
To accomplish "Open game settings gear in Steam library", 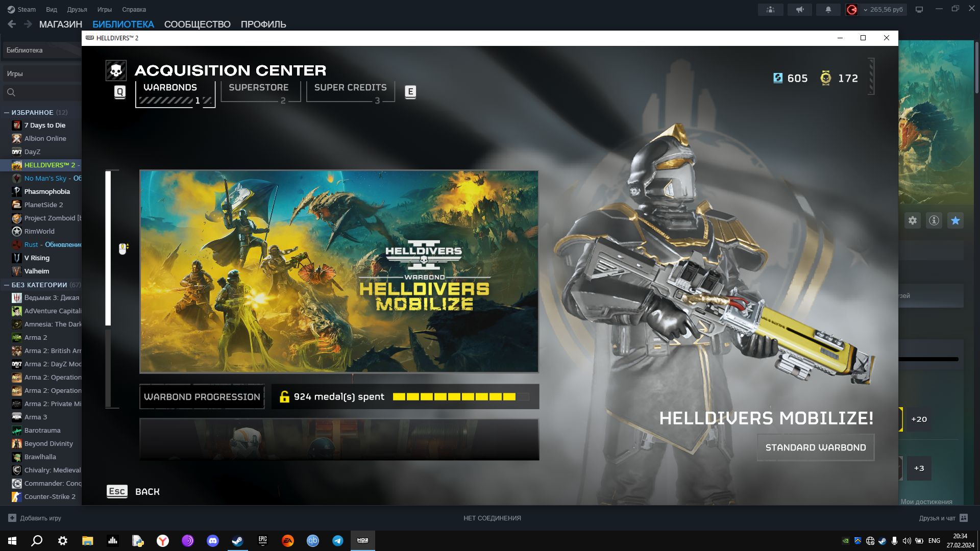I will pos(913,220).
